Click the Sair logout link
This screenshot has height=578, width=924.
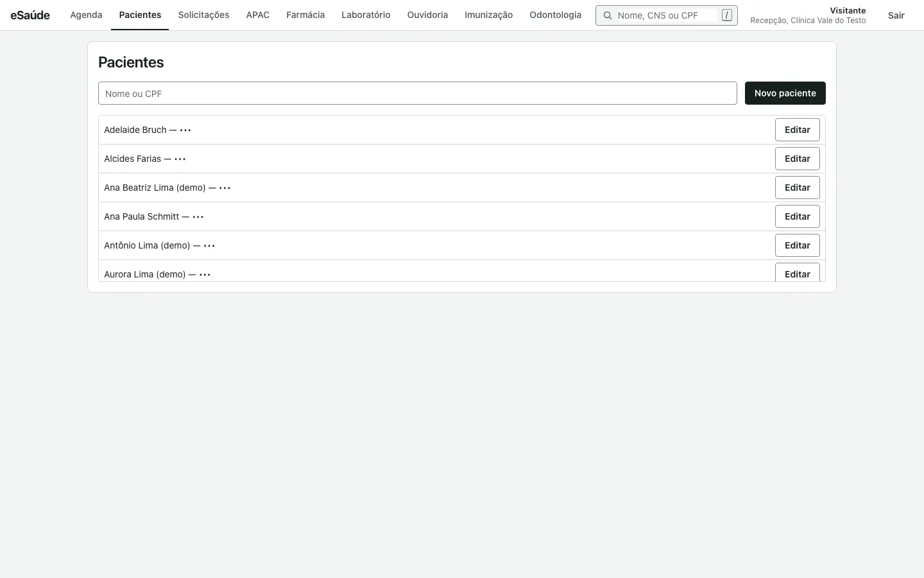coord(896,15)
